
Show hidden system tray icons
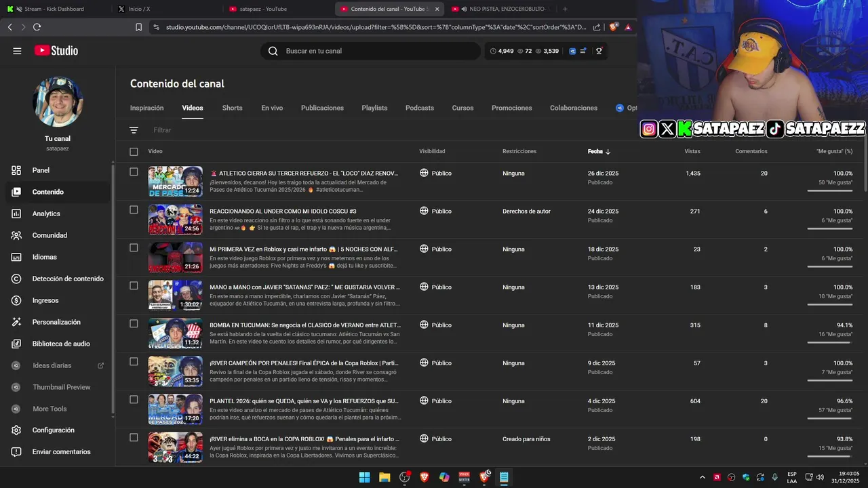pos(702,477)
